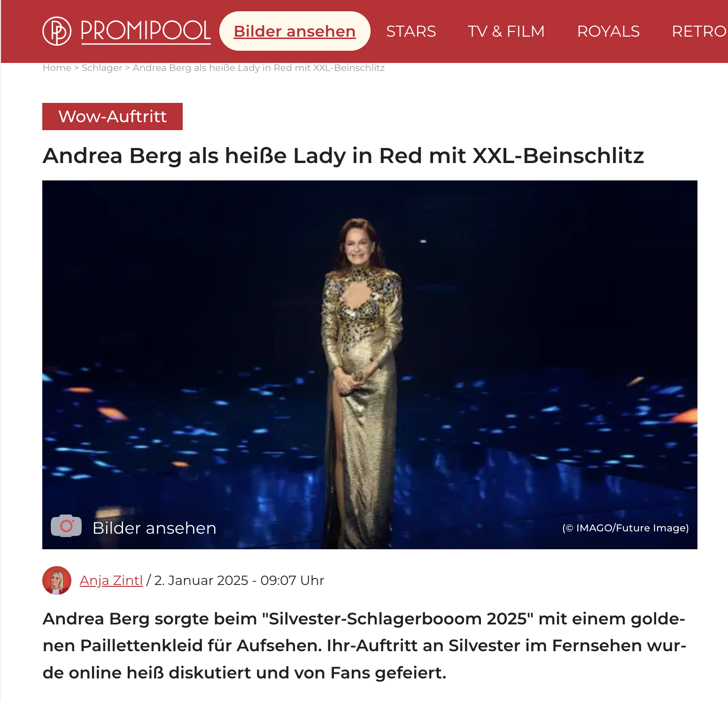Click the article headline about Andrea Berg
The width and height of the screenshot is (728, 701).
(343, 156)
